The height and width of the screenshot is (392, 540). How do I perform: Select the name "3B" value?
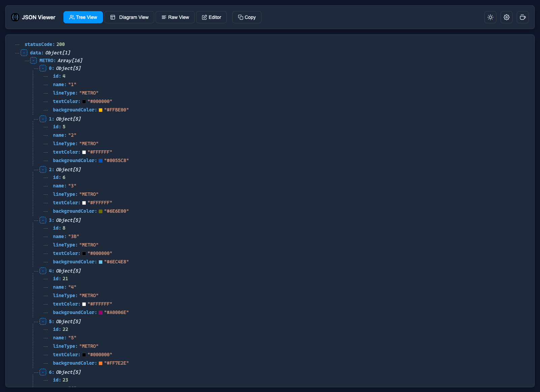(74, 236)
